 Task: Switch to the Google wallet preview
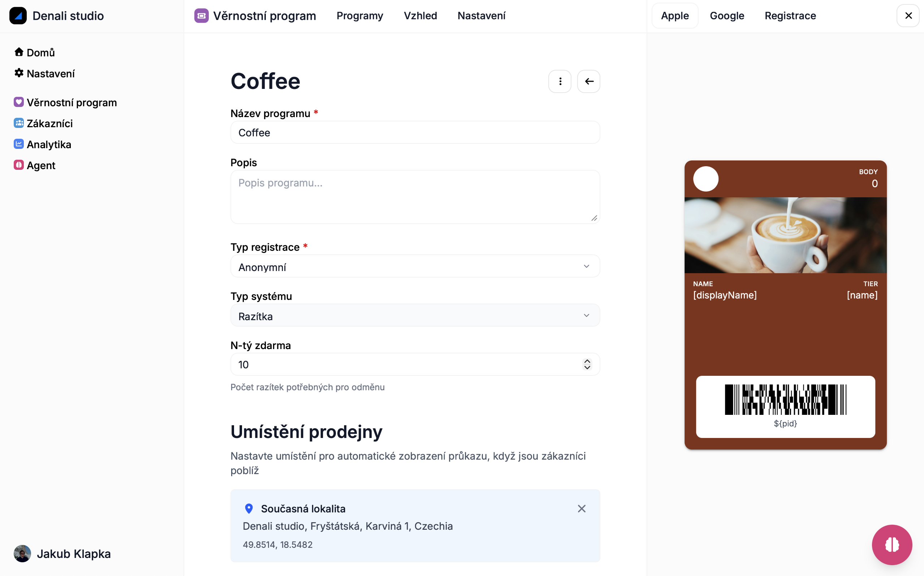(x=726, y=16)
